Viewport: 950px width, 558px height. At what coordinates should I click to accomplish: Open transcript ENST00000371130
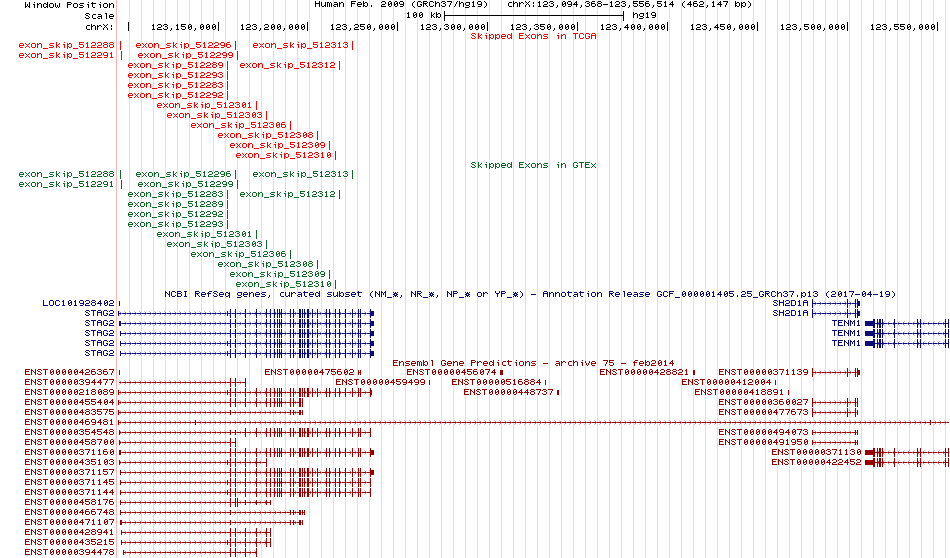[x=816, y=453]
